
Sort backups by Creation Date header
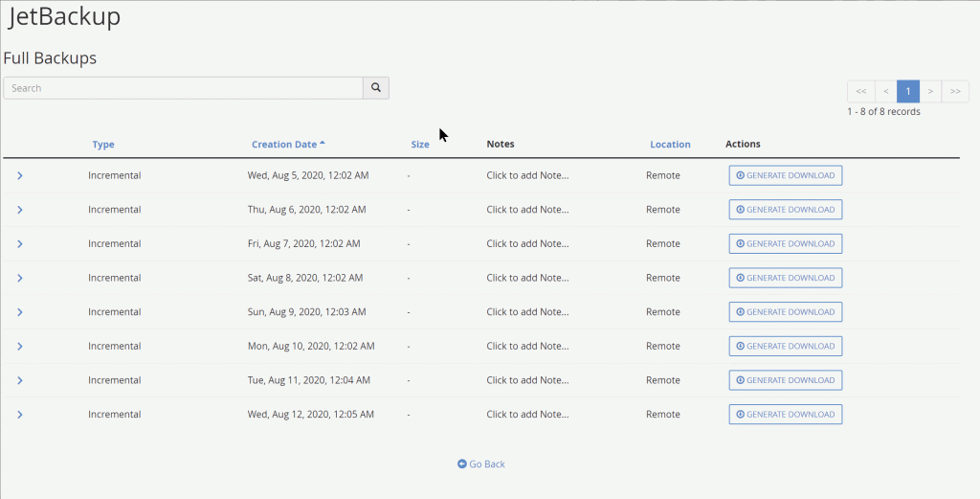284,145
